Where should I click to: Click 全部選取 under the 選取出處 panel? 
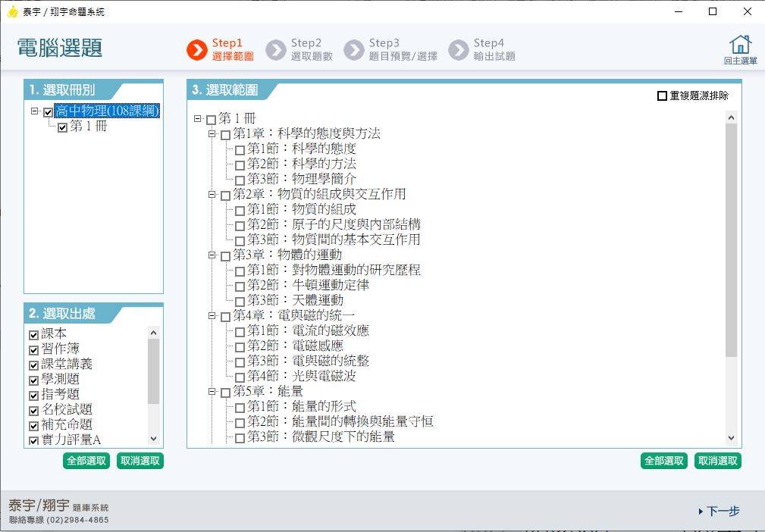pyautogui.click(x=86, y=461)
